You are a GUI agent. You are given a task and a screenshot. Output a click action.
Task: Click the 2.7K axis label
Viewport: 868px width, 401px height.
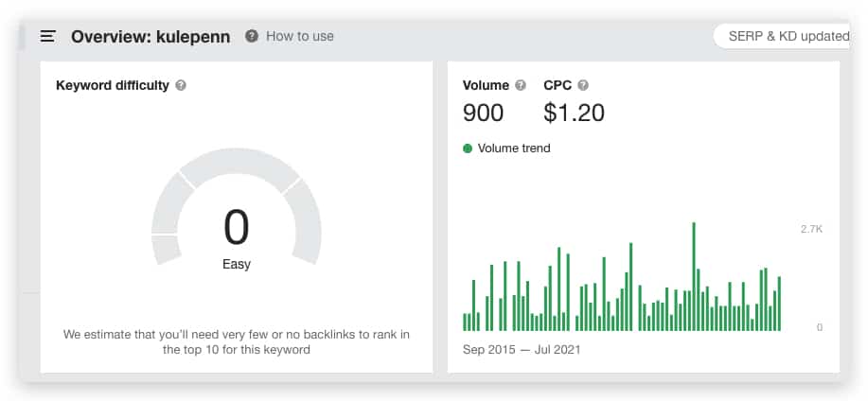click(811, 229)
